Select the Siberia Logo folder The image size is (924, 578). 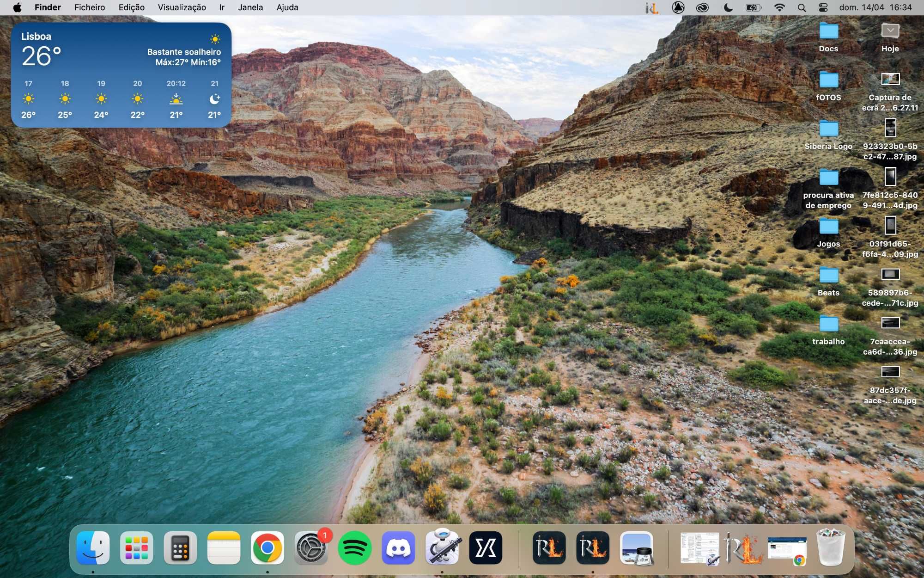(829, 135)
